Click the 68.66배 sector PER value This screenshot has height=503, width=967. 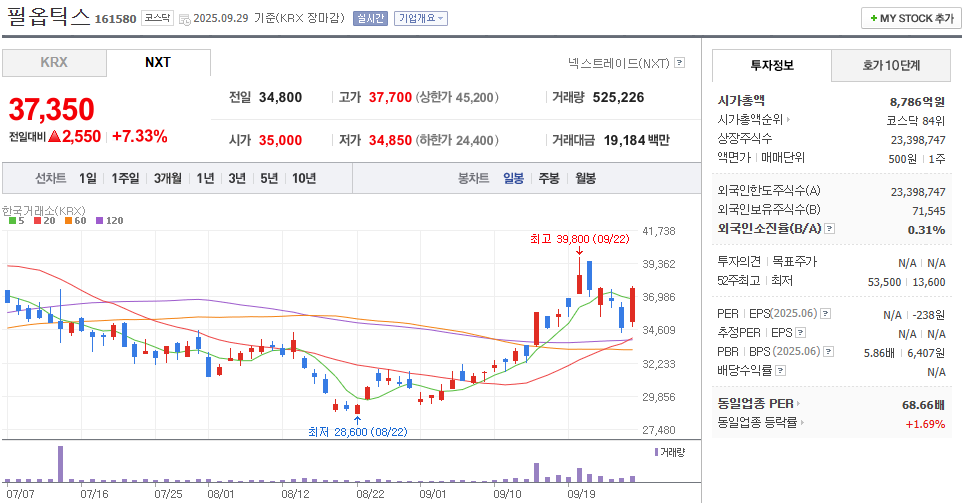click(923, 405)
